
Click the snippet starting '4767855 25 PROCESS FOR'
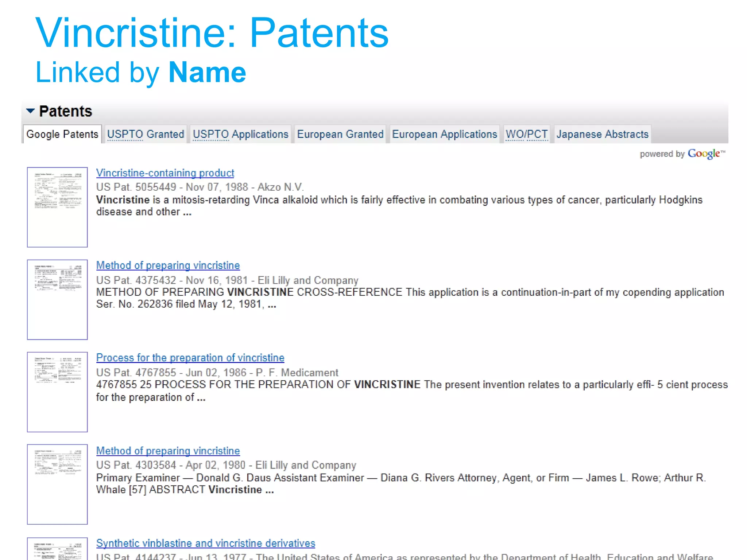tap(412, 391)
